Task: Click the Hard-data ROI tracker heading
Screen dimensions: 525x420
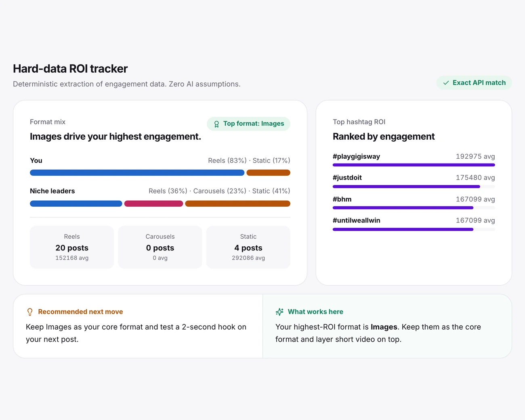Action: pos(70,69)
